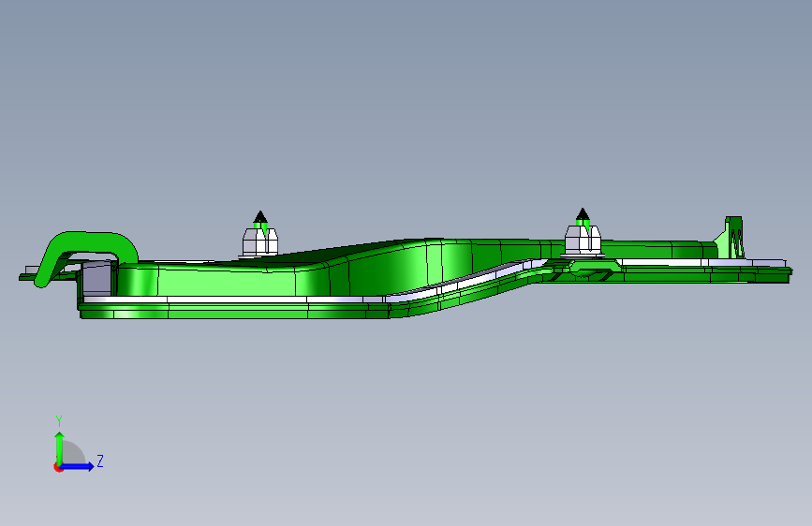Click the blue Z axis arrow of the triad
Image resolution: width=812 pixels, height=526 pixels.
click(x=78, y=466)
